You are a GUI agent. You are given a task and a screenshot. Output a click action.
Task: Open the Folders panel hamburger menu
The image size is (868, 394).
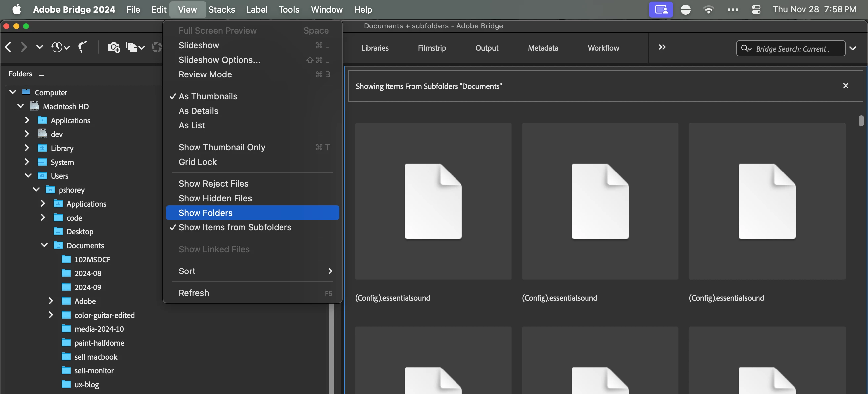[41, 74]
